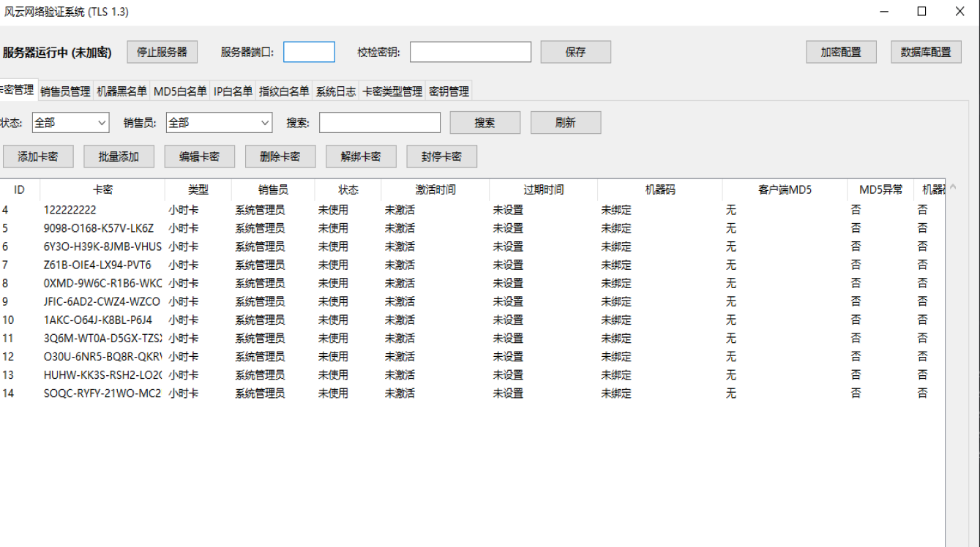
Task: Click the 添加卡密 button
Action: 38,156
